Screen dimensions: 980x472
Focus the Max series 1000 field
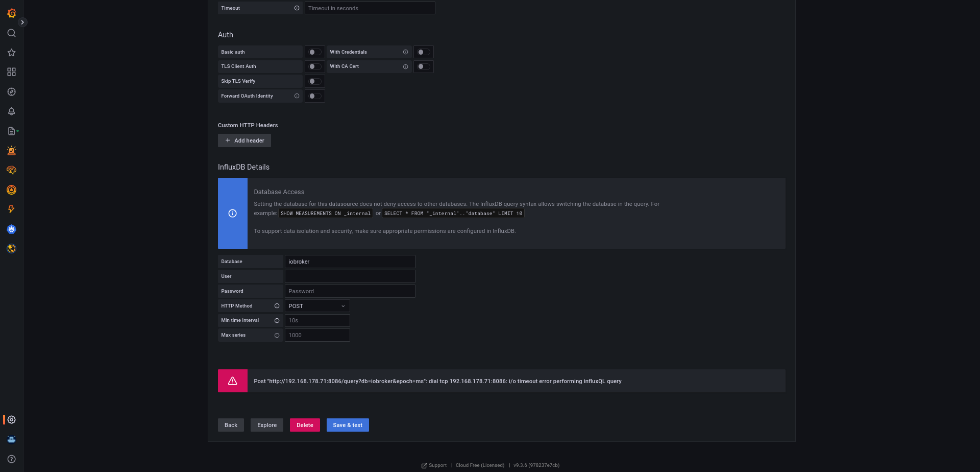(x=317, y=336)
